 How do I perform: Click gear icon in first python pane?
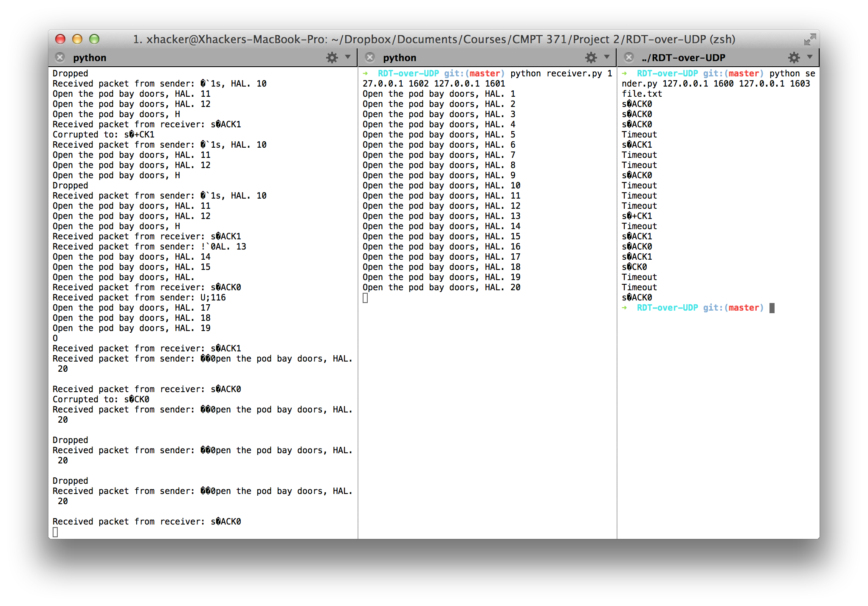tap(332, 57)
